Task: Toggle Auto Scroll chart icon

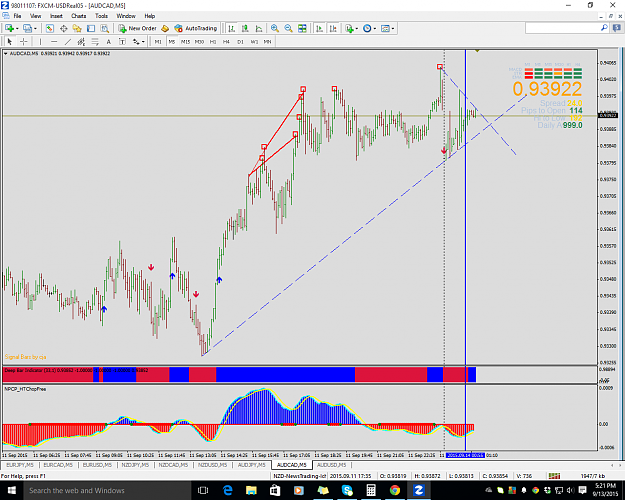Action: click(x=319, y=28)
